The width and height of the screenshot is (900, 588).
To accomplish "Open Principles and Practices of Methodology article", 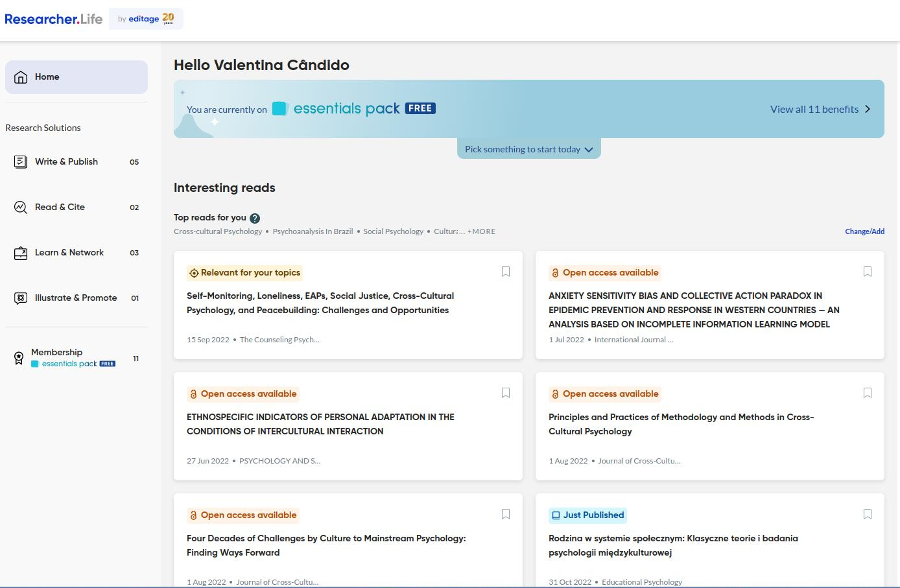I will (681, 424).
